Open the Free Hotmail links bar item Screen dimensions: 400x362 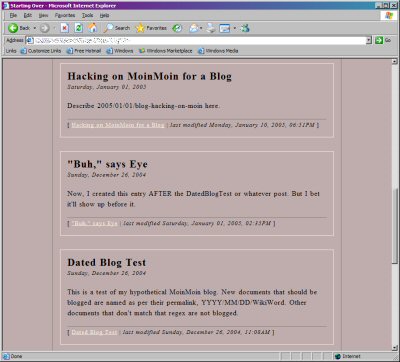(x=84, y=51)
